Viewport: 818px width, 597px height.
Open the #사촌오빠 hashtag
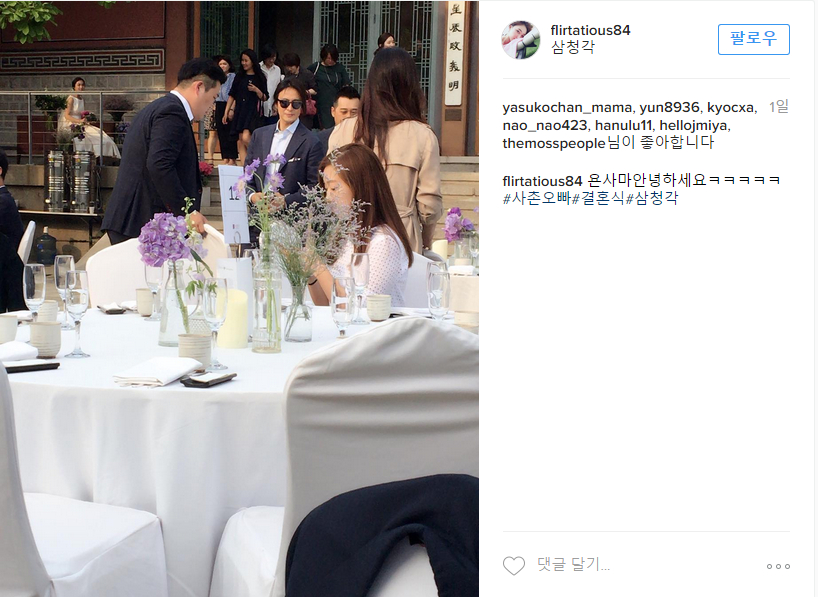[537, 198]
